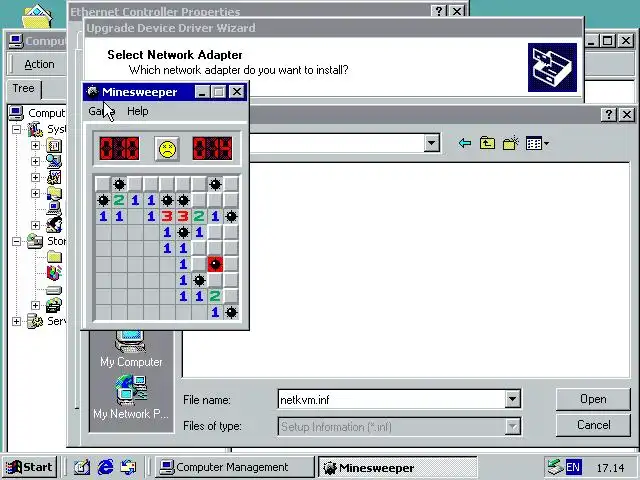Collapse the Storage tree node

pos(16,241)
